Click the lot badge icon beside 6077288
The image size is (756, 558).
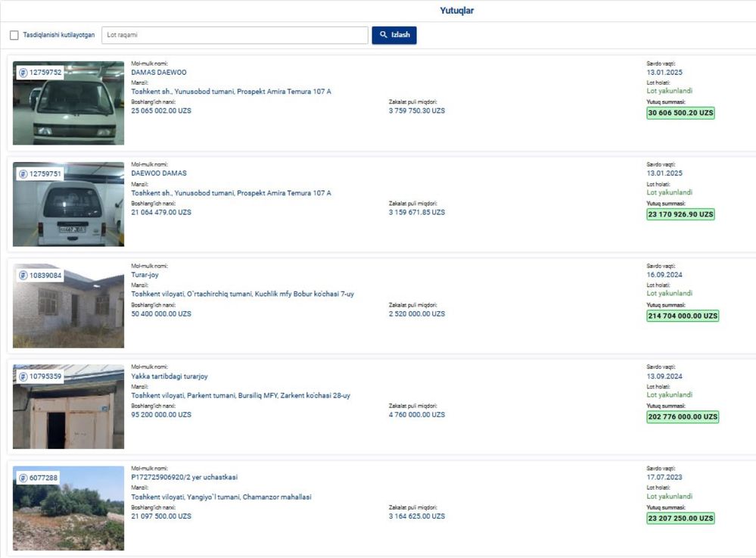[23, 478]
